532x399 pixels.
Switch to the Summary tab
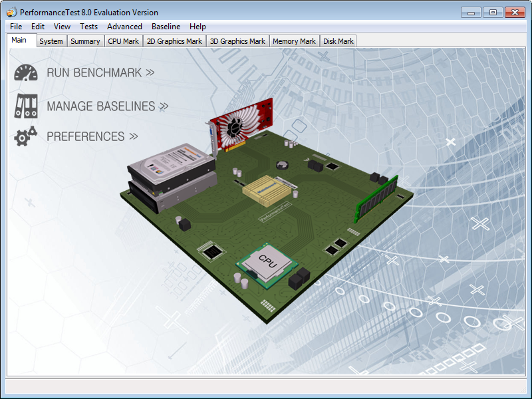tap(85, 41)
